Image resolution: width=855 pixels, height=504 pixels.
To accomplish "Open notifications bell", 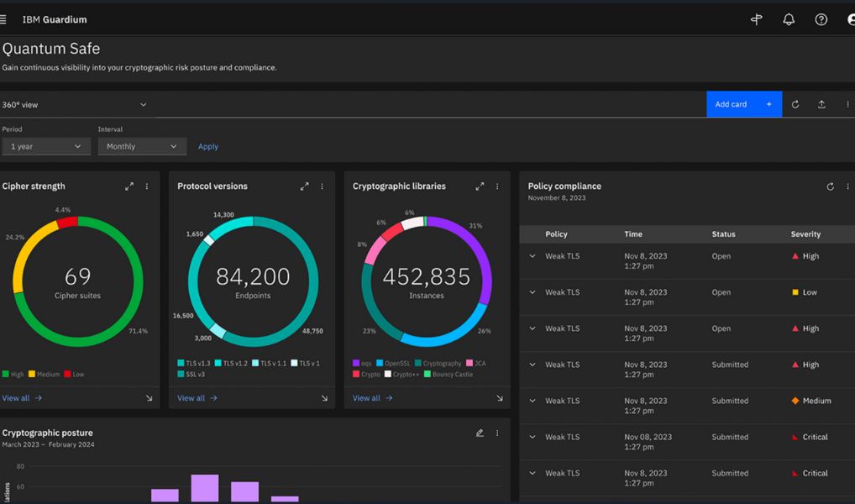I will point(789,19).
